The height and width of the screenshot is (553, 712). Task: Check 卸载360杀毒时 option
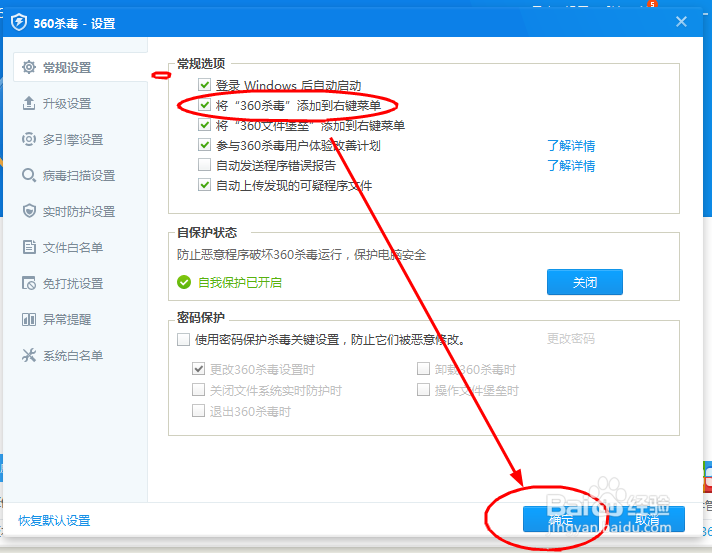point(423,369)
